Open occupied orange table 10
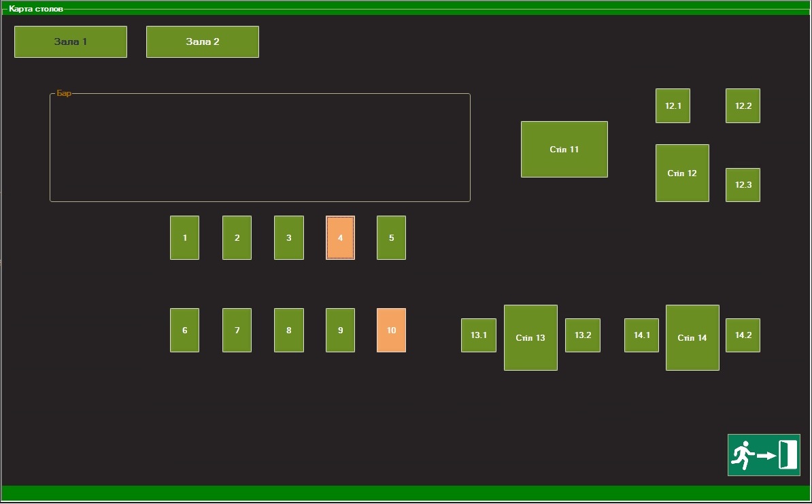Viewport: 812px width, 504px height. tap(391, 330)
